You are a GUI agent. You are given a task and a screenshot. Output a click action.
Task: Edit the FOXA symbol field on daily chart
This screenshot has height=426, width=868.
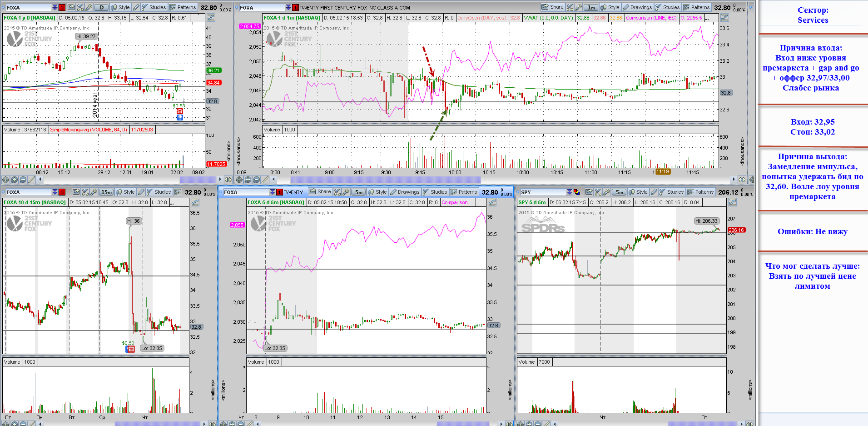pyautogui.click(x=28, y=7)
